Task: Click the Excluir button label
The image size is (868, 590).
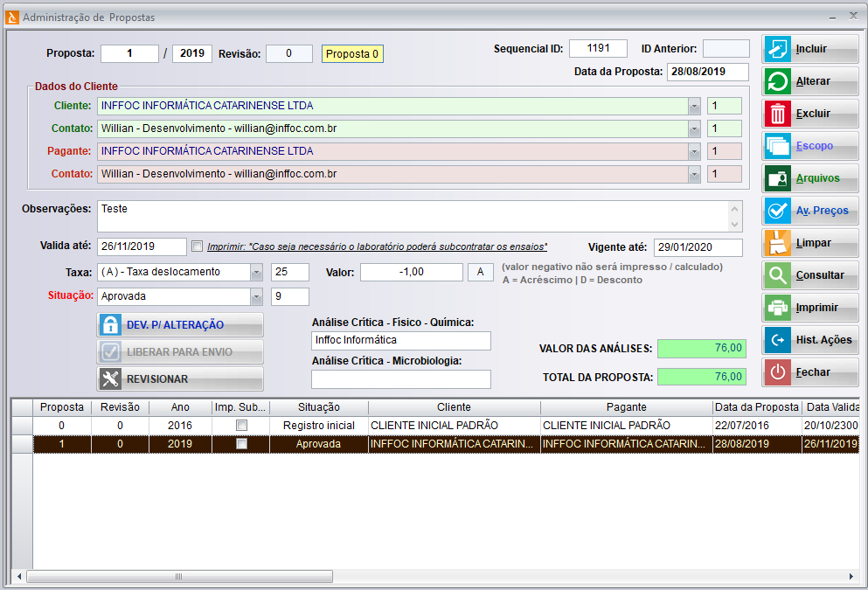Action: coord(813,114)
